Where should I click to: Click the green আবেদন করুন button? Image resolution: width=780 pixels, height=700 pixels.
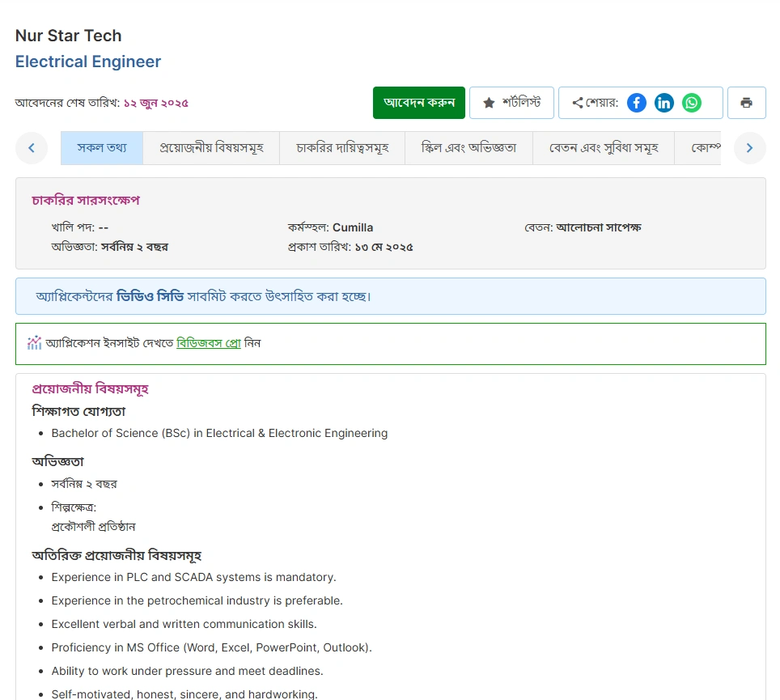pyautogui.click(x=419, y=103)
